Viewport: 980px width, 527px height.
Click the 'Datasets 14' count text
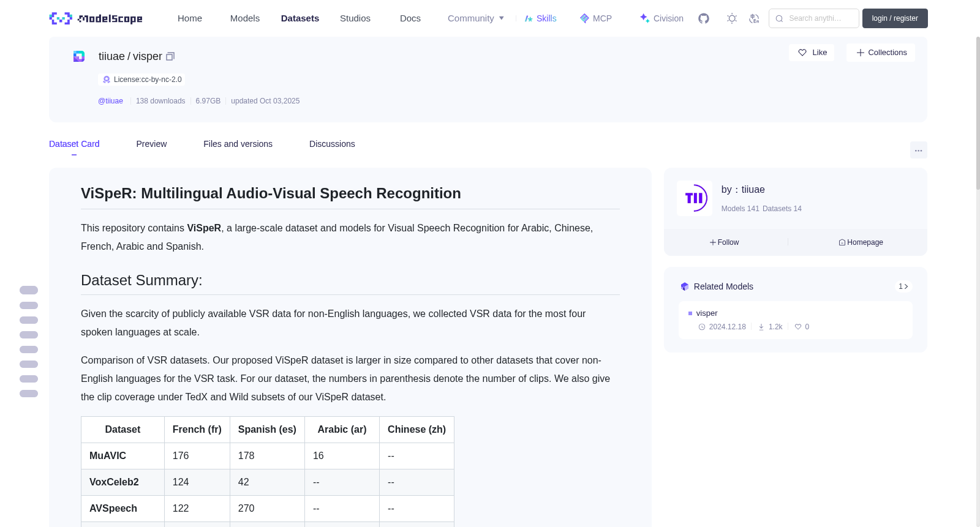click(782, 209)
